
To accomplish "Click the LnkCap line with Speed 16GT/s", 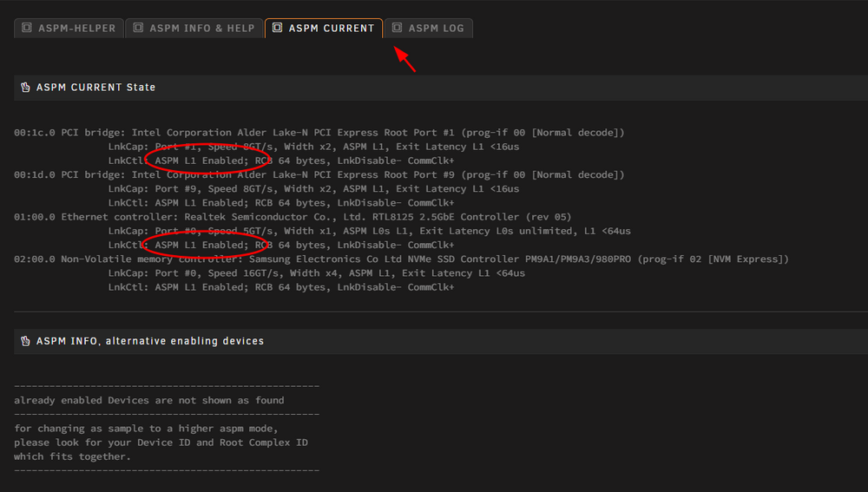I will (x=316, y=272).
